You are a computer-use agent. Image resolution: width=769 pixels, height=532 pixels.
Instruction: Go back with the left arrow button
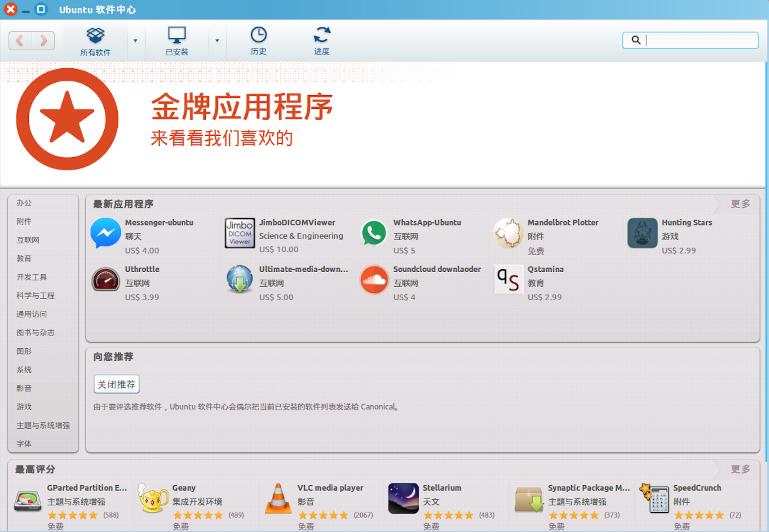[20, 41]
